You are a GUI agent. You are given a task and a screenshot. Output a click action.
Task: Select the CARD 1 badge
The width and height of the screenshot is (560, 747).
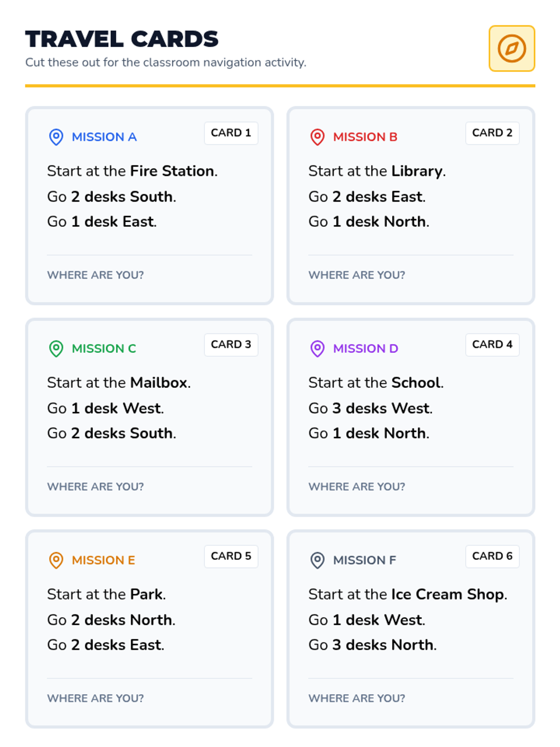pyautogui.click(x=231, y=133)
